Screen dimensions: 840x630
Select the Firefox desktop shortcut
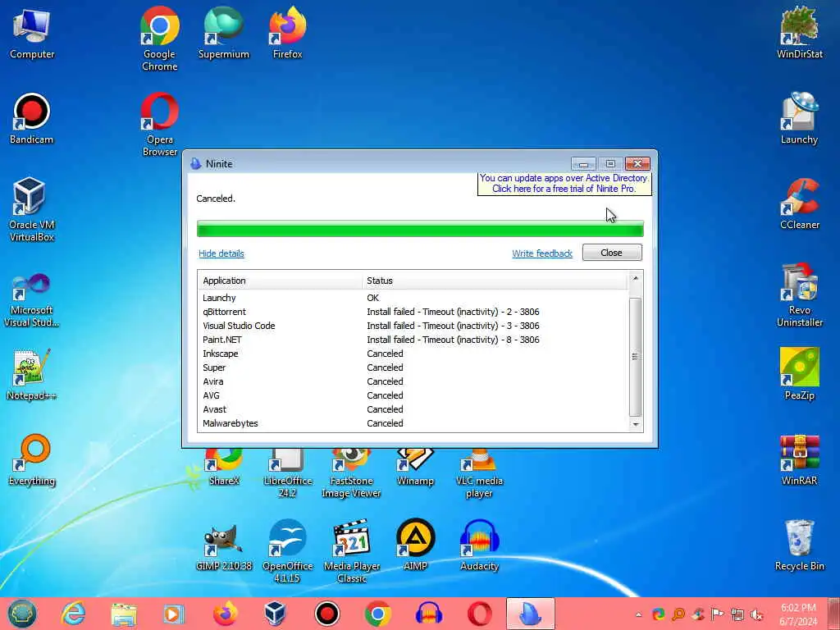click(x=288, y=33)
